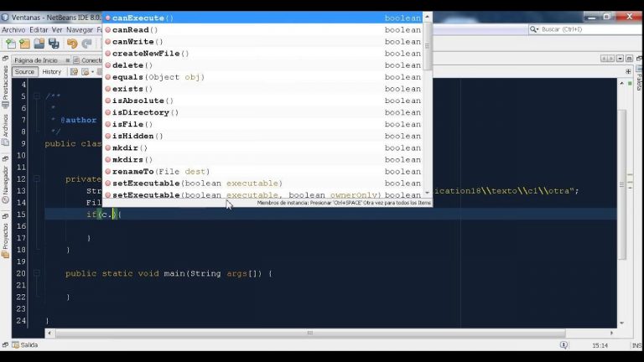Maximize the editor window icon
The height and width of the screenshot is (362, 644).
[629, 59]
